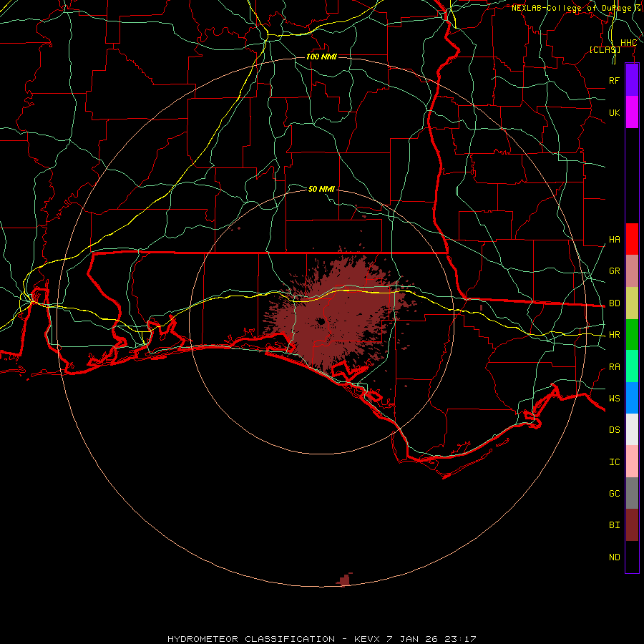Click the Hydrometeor Classification KEVX caption
644x644 pixels.
321,639
